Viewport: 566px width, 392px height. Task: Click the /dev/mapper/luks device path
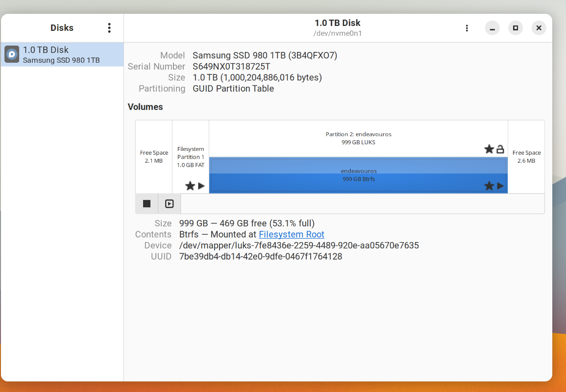tap(299, 245)
